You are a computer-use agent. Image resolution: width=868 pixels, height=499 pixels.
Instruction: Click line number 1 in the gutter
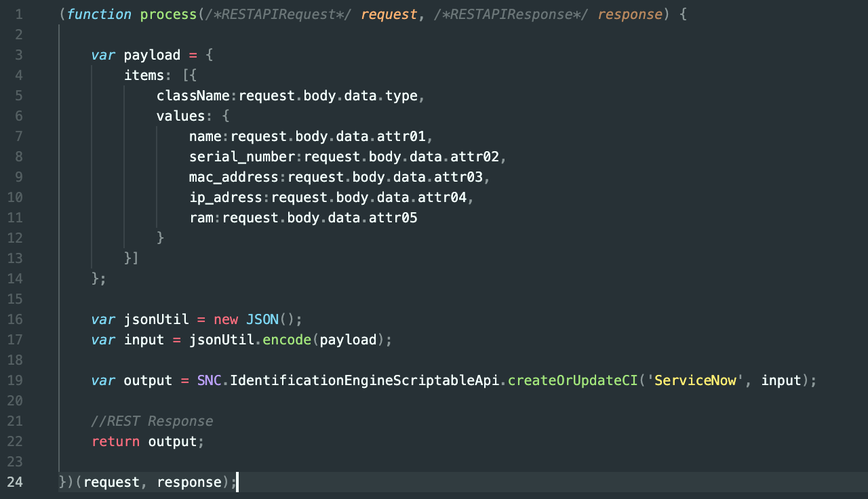tap(18, 14)
